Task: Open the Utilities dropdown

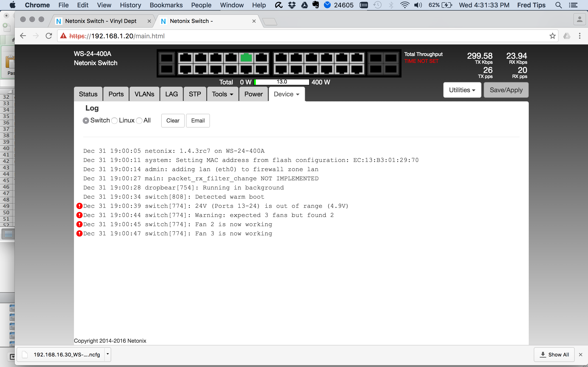Action: click(x=462, y=90)
